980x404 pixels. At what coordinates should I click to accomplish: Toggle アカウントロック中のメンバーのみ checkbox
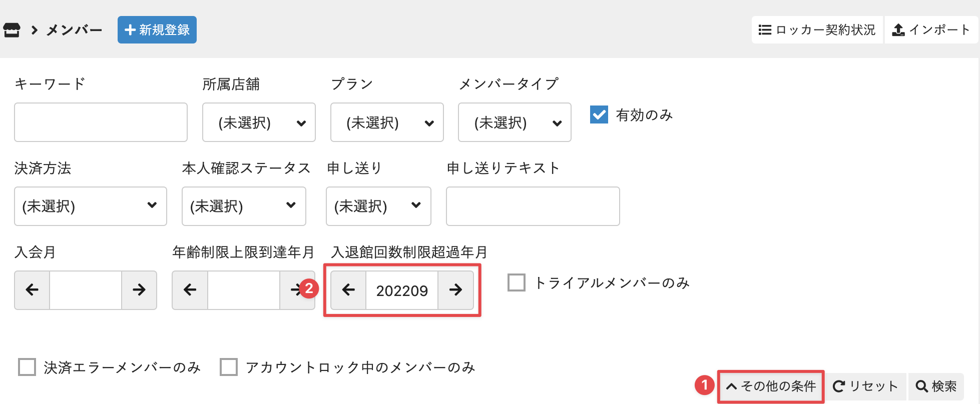[229, 367]
